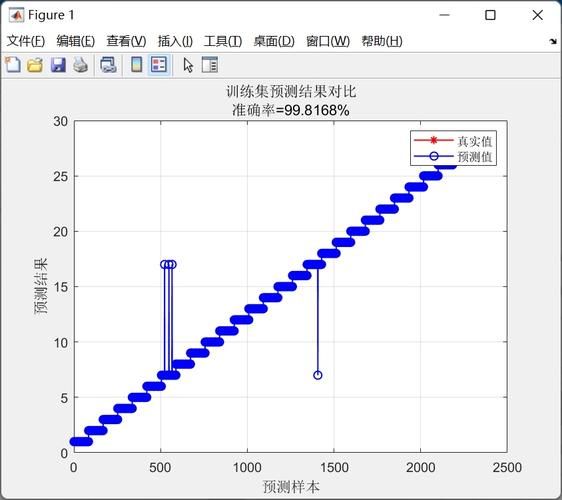Print the figure using printer icon

click(x=80, y=65)
